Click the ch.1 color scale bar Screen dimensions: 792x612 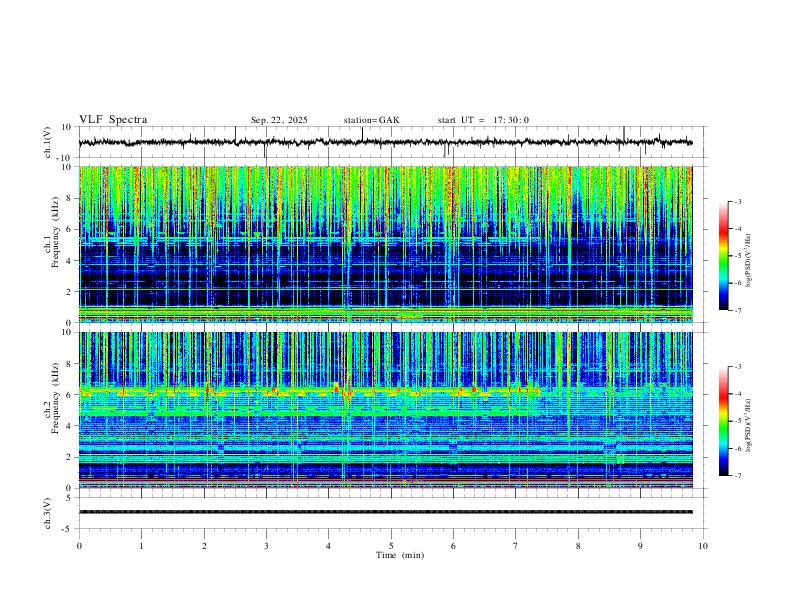coord(723,256)
